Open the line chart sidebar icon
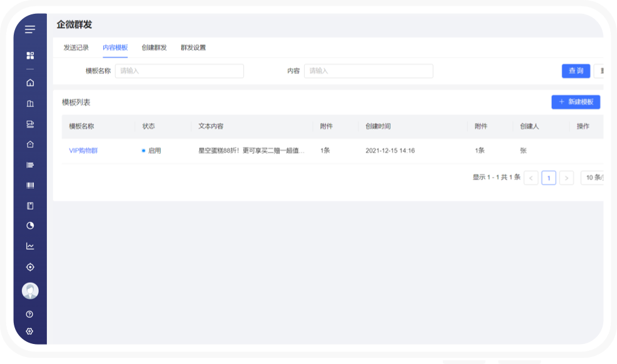The image size is (617, 364). click(x=30, y=246)
